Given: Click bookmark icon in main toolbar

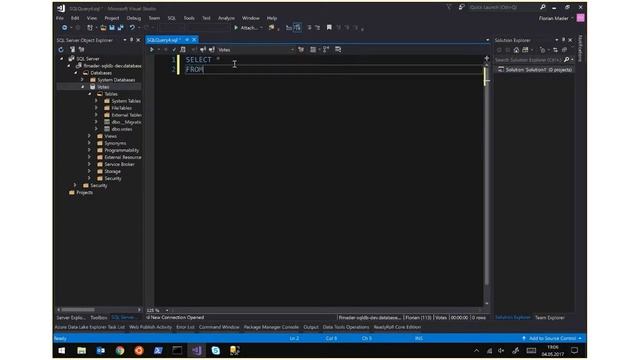Looking at the screenshot, I should click(329, 28).
